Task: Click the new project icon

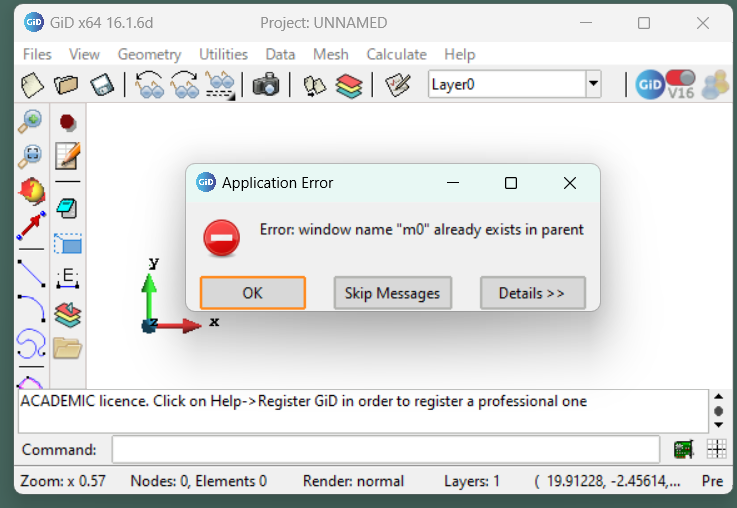Action: point(33,85)
